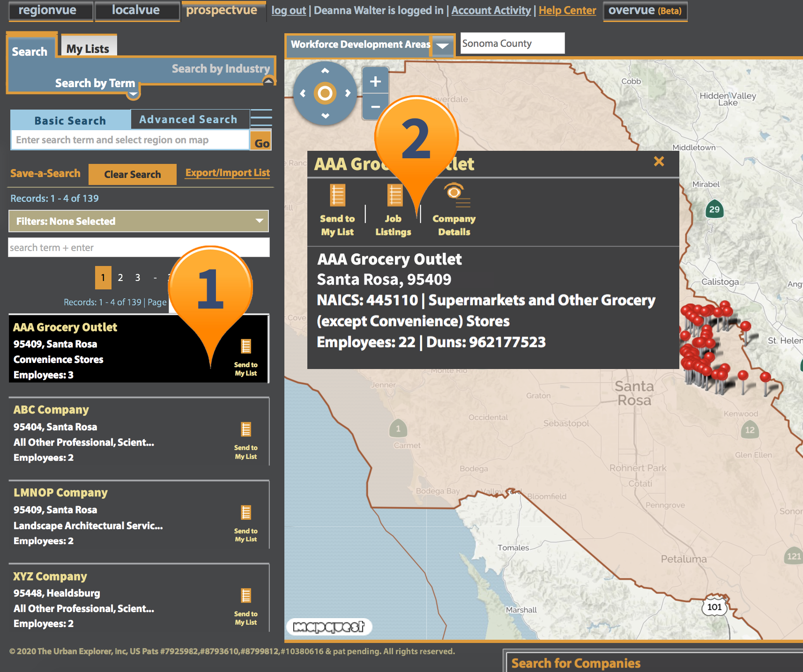Send XYZ Company to My List
This screenshot has width=803, height=672.
tap(246, 607)
